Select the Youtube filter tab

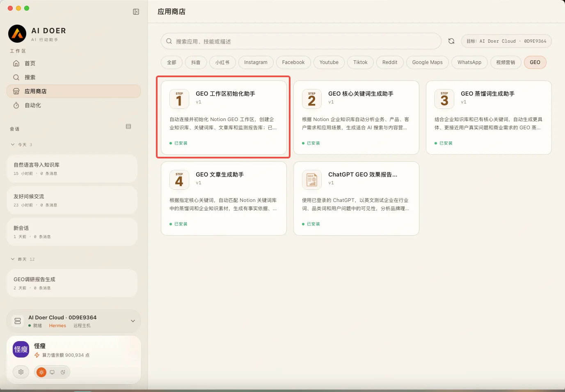329,62
